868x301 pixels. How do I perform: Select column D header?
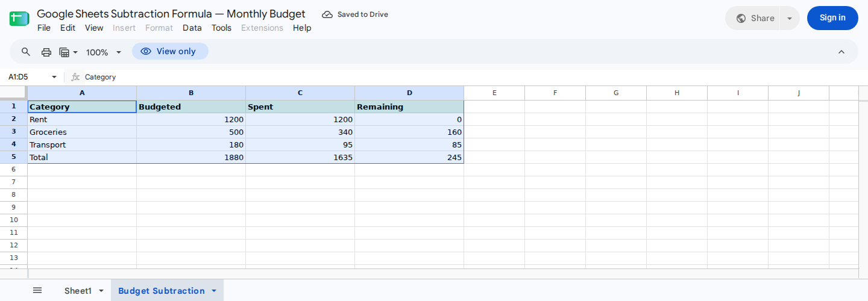click(409, 93)
